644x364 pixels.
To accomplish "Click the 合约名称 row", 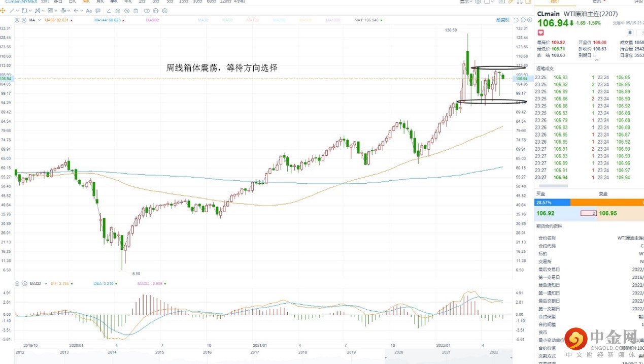I will [x=590, y=238].
